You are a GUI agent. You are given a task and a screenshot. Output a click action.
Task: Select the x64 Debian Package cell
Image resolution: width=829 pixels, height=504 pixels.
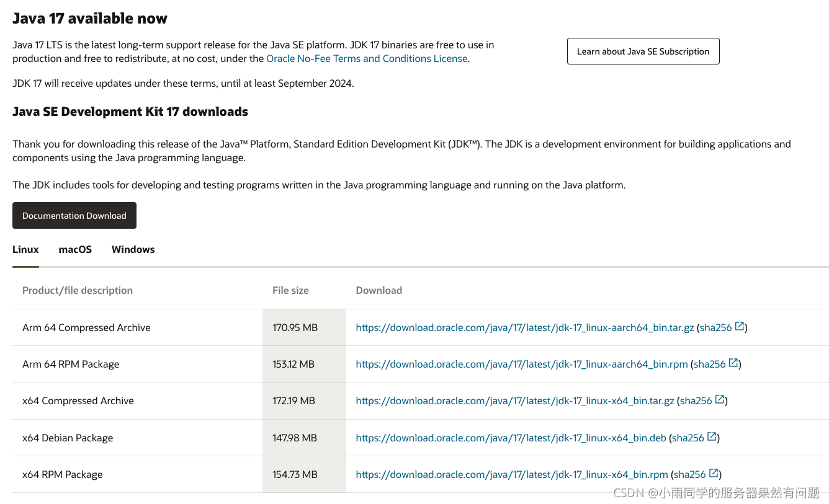pyautogui.click(x=137, y=438)
